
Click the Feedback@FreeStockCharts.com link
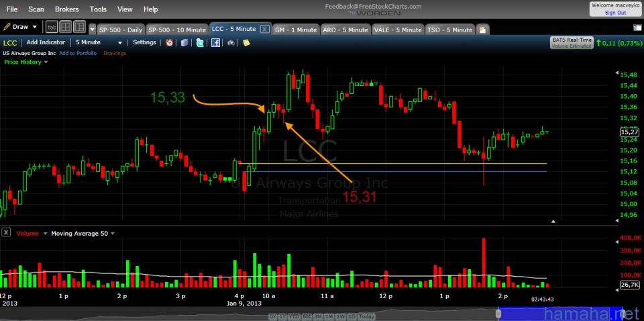(x=373, y=6)
